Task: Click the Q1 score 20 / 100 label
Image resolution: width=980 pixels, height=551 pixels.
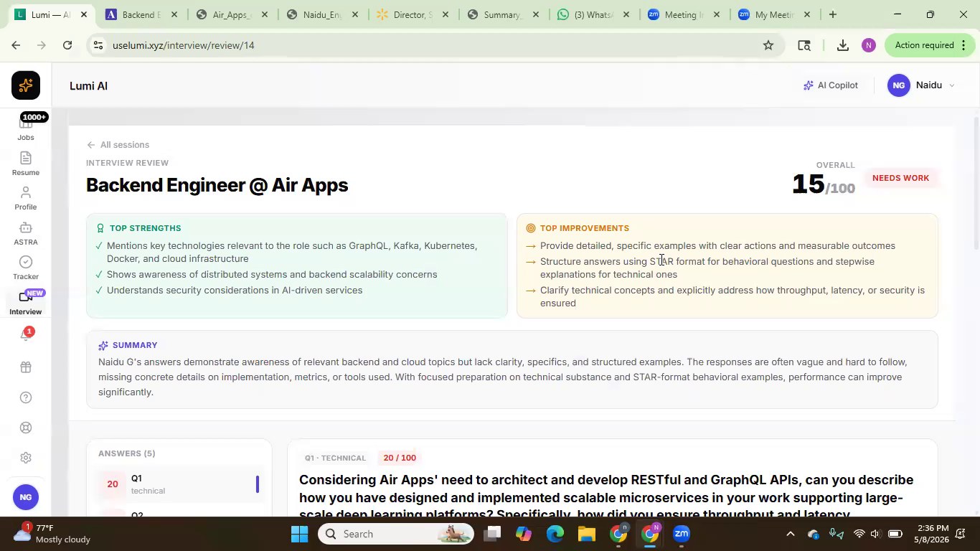Action: 400,458
